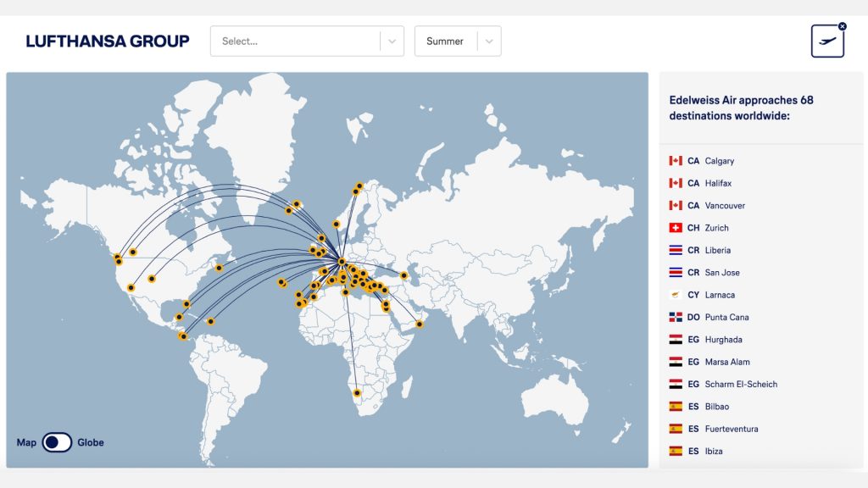Select Ibiza in the destination list
The image size is (868, 488).
714,451
